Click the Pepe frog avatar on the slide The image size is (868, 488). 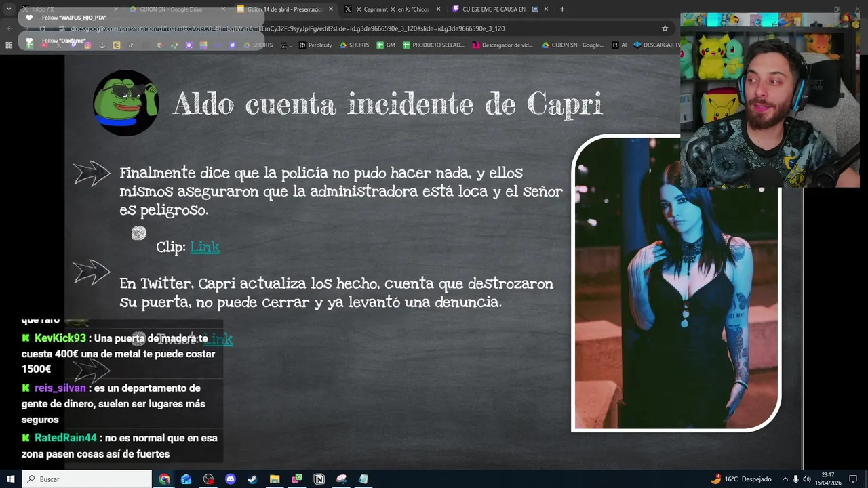pos(126,102)
